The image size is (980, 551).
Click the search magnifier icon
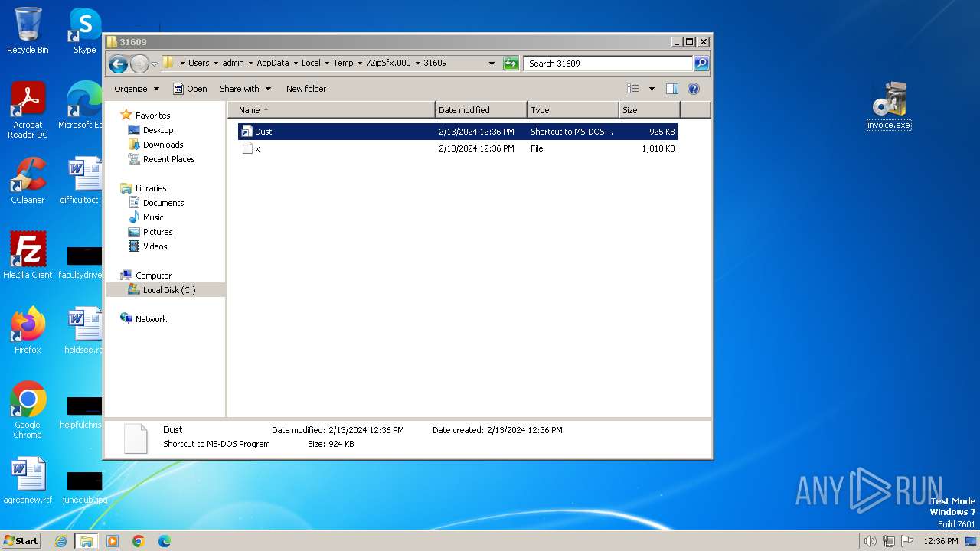pyautogui.click(x=701, y=64)
